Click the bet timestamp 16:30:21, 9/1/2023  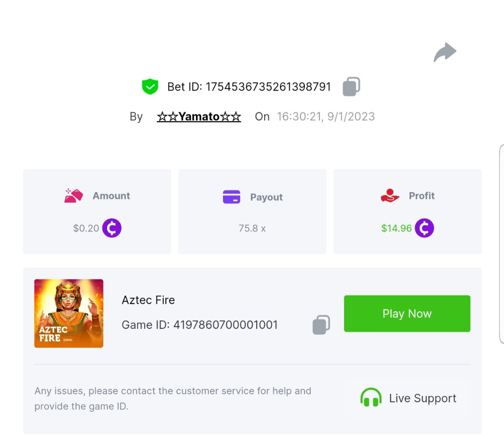(325, 117)
